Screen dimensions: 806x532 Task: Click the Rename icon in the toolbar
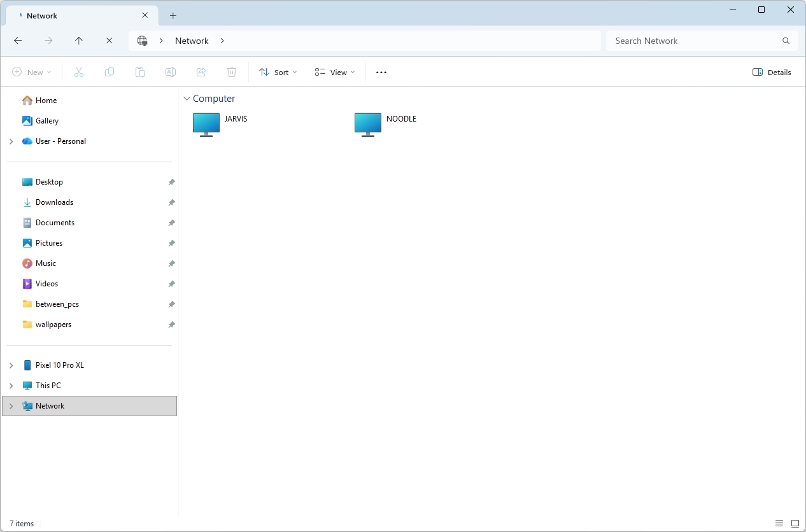(171, 72)
